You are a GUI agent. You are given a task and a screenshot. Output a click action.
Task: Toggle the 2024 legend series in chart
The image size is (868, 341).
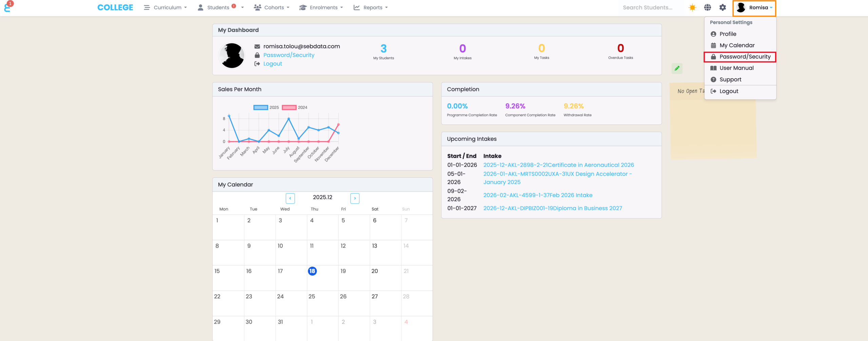(x=295, y=107)
